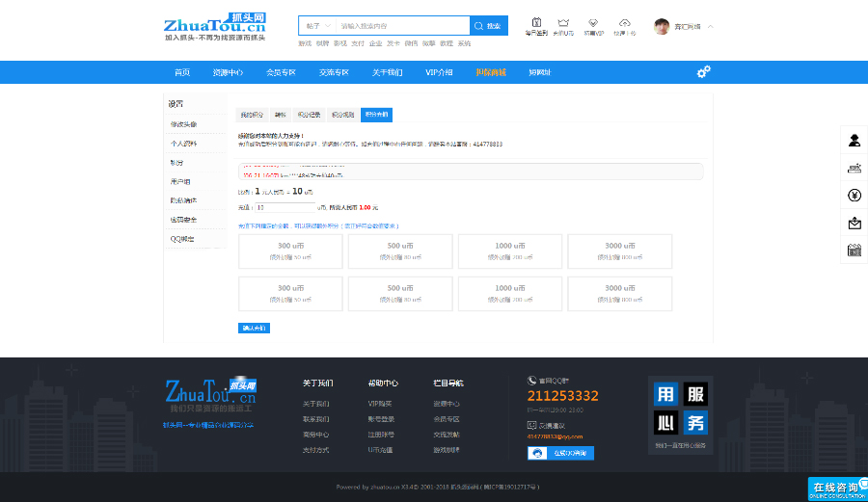The height and width of the screenshot is (502, 868).
Task: Click the daily sign-in calendar icon
Action: click(536, 22)
